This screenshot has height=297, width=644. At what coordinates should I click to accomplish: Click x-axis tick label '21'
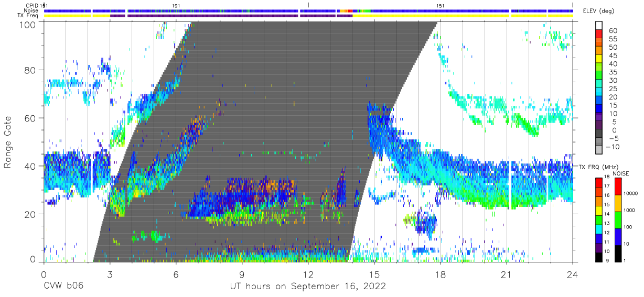coord(506,274)
